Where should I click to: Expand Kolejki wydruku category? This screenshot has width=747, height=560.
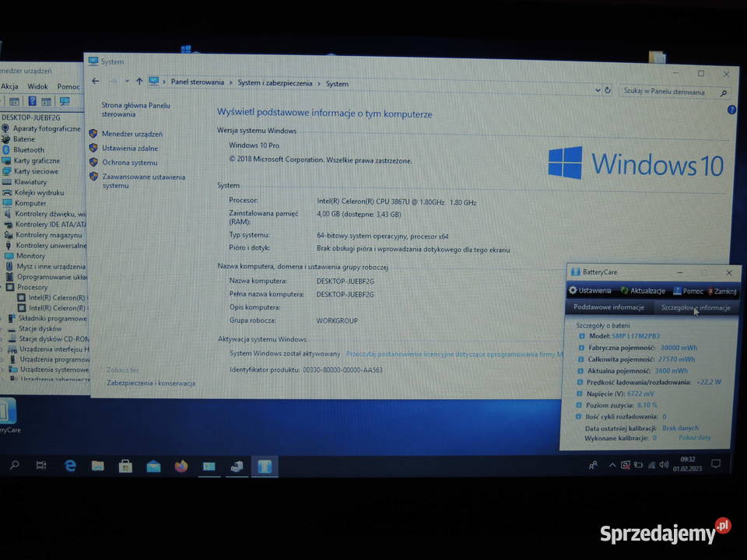(39, 192)
